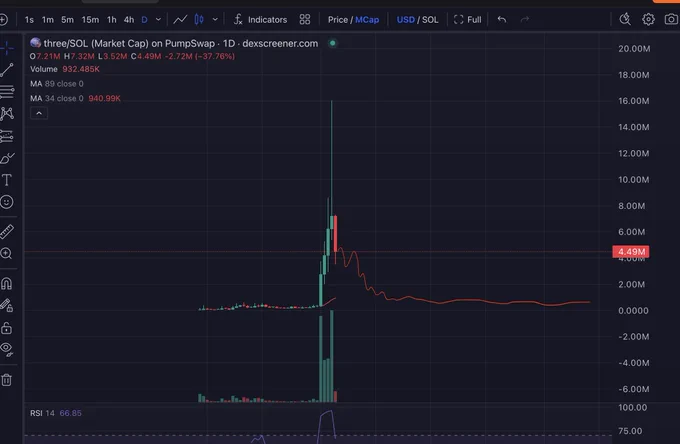Select the 1m timeframe
Screen dimensions: 680x444
click(x=48, y=20)
